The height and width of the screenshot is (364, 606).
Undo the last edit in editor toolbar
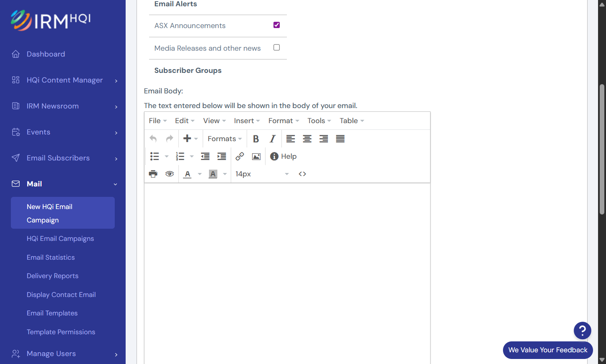pyautogui.click(x=153, y=139)
